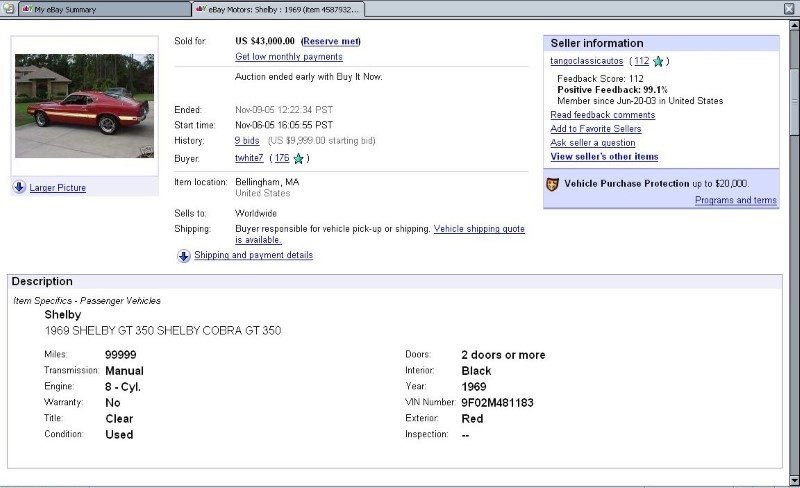The image size is (800, 488).
Task: Click the Transmission value Manual
Action: click(124, 371)
